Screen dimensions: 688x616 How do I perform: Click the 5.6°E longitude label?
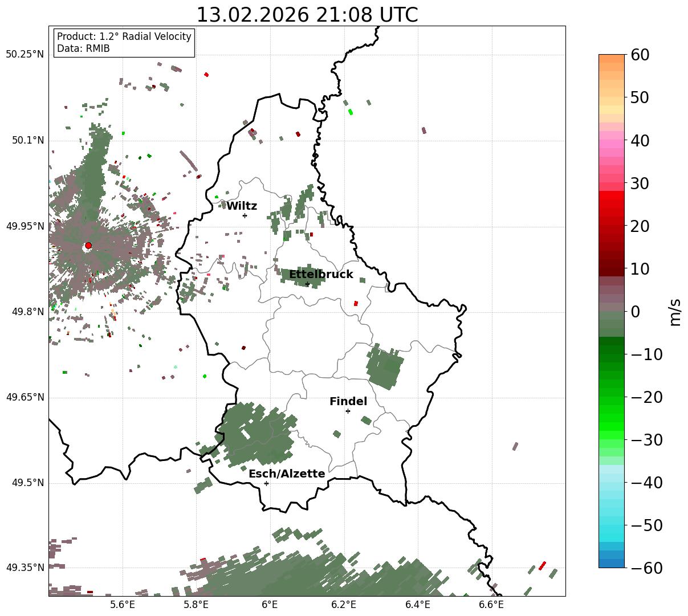(x=123, y=605)
